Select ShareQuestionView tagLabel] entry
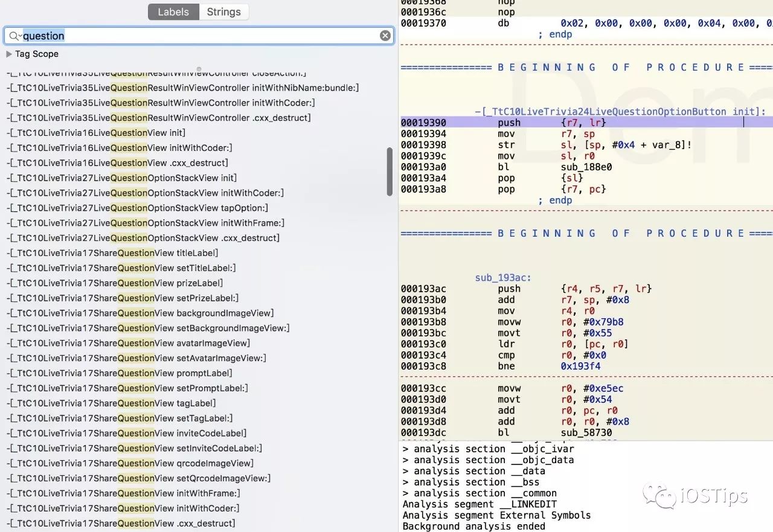This screenshot has height=532, width=773. [111, 403]
